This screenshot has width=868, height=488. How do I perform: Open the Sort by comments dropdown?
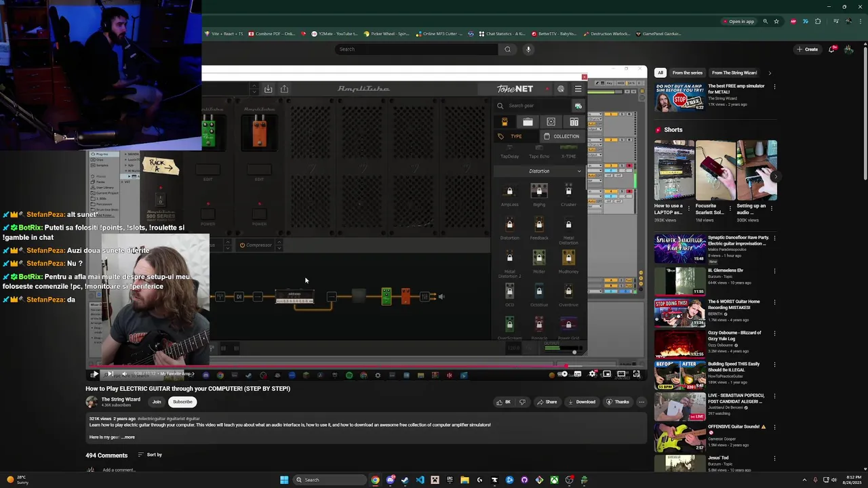(150, 455)
